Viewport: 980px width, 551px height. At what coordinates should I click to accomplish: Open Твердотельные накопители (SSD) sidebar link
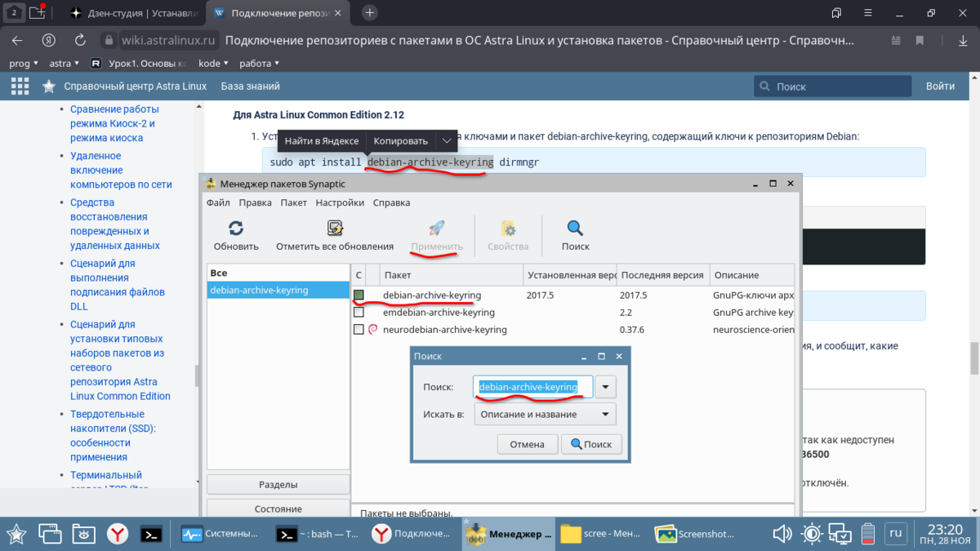[113, 436]
